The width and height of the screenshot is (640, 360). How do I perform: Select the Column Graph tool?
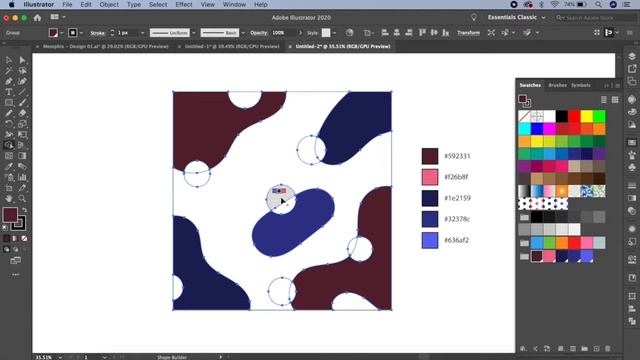pyautogui.click(x=22, y=177)
